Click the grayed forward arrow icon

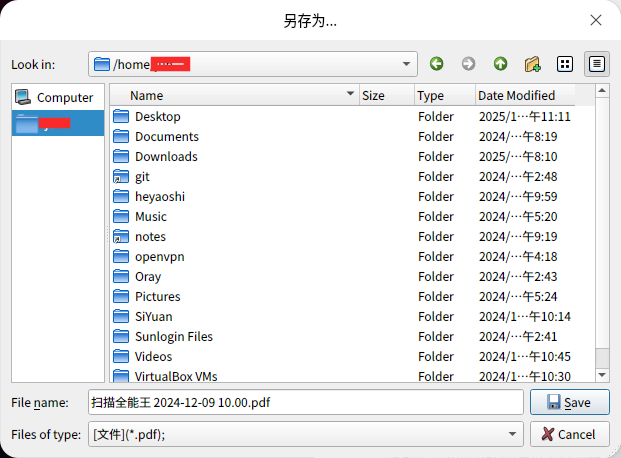coord(469,64)
